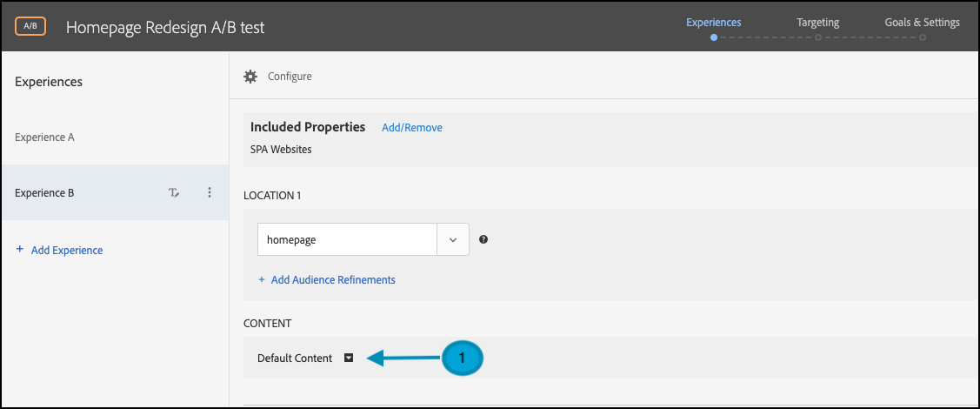Image resolution: width=980 pixels, height=409 pixels.
Task: Click the Experiences step dot indicator
Action: [713, 37]
